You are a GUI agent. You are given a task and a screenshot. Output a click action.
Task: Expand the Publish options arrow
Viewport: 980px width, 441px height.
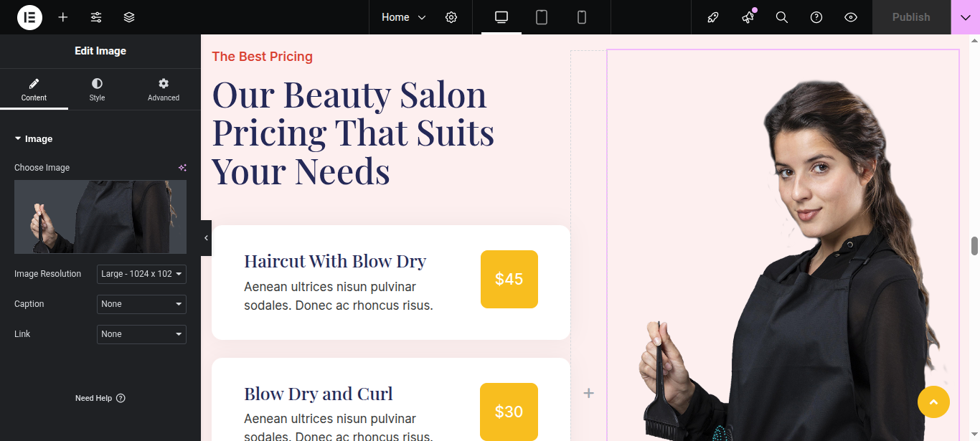click(x=966, y=17)
